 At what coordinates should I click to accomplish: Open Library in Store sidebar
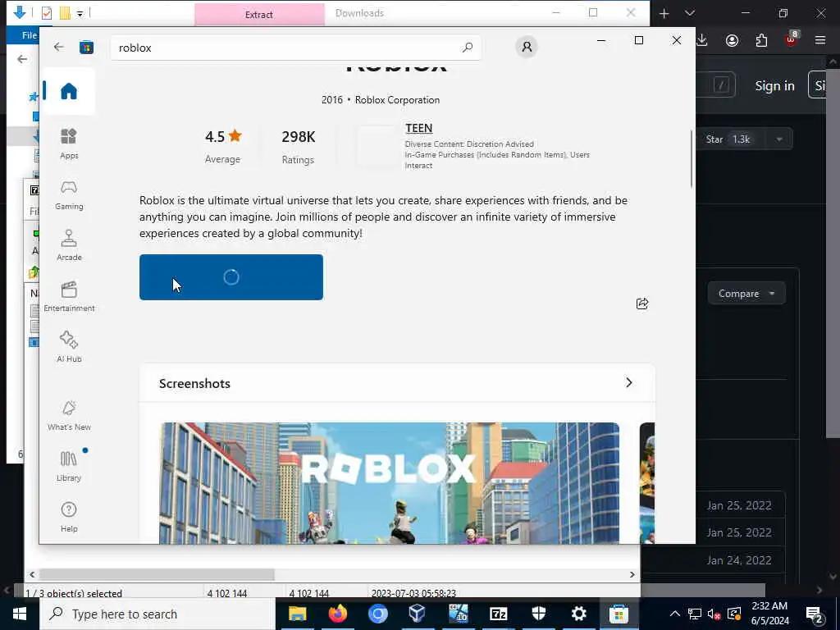(69, 466)
